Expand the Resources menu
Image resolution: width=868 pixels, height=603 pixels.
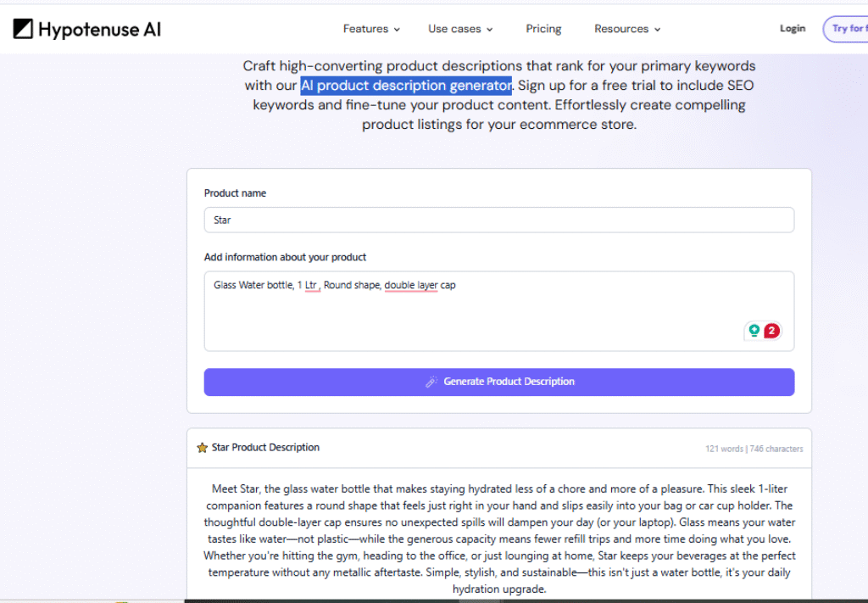(621, 29)
